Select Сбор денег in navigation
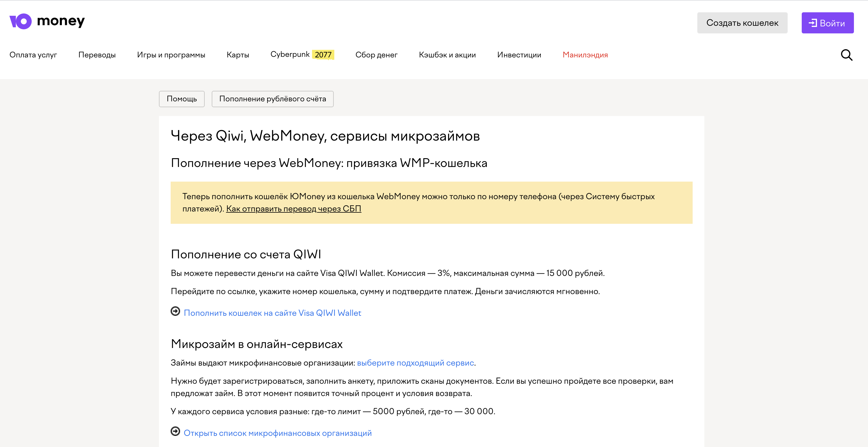Image resolution: width=868 pixels, height=447 pixels. pos(377,54)
